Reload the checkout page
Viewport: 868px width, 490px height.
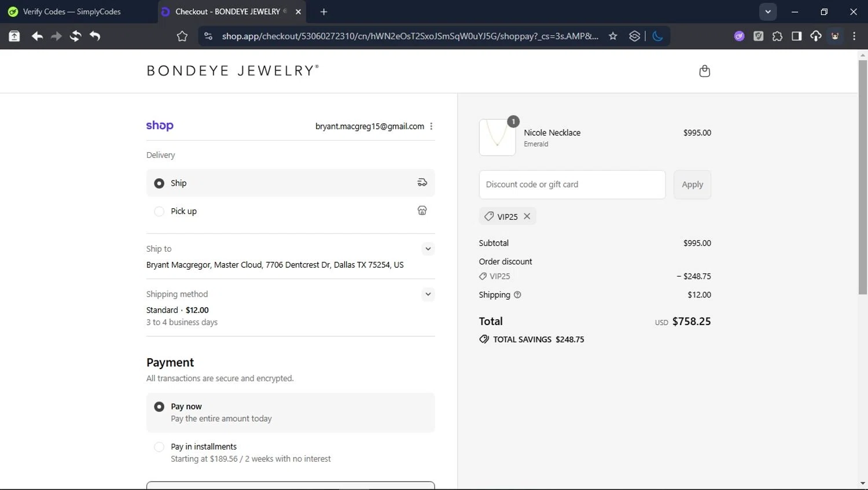tap(75, 36)
